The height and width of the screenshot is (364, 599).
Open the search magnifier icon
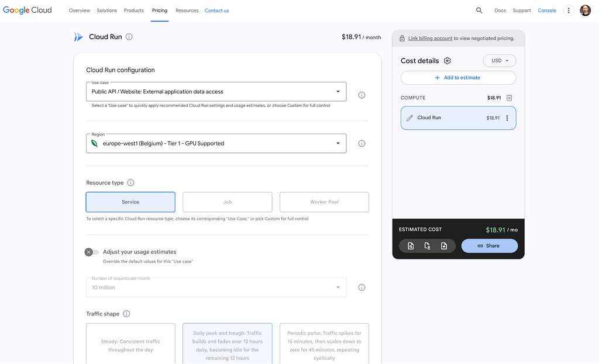[479, 11]
